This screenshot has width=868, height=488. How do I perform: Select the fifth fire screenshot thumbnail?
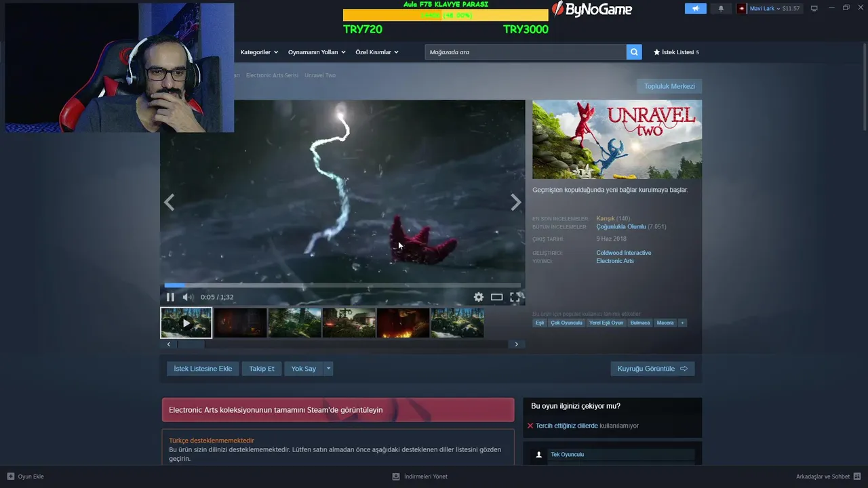(403, 323)
